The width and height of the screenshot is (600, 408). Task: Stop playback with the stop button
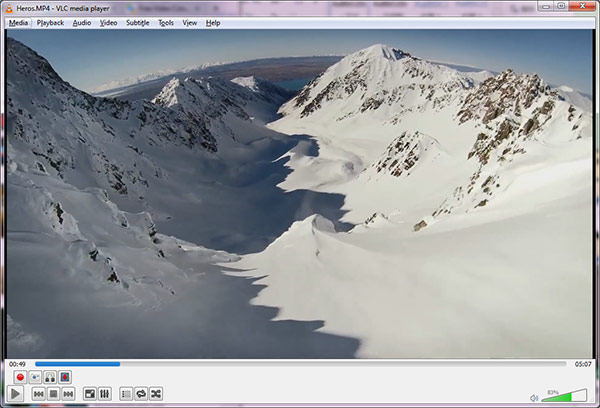pyautogui.click(x=54, y=393)
